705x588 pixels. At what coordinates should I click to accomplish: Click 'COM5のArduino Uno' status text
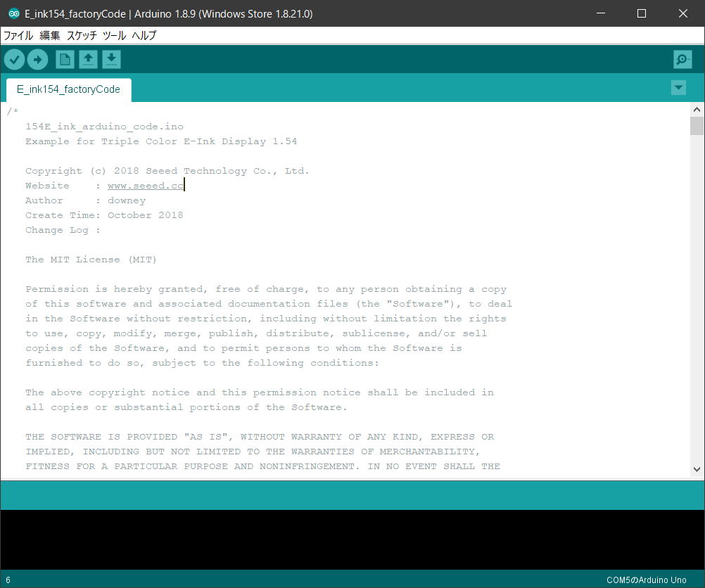tap(646, 580)
